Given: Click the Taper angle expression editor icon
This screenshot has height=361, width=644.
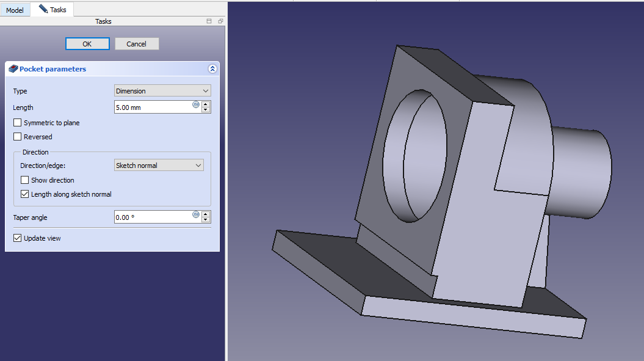Looking at the screenshot, I should click(x=196, y=214).
